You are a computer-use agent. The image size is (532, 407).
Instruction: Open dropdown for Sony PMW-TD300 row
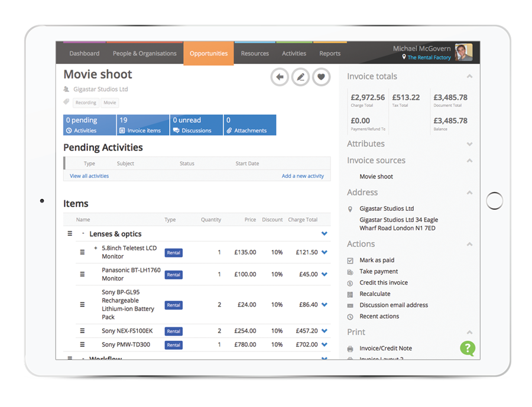click(x=325, y=344)
